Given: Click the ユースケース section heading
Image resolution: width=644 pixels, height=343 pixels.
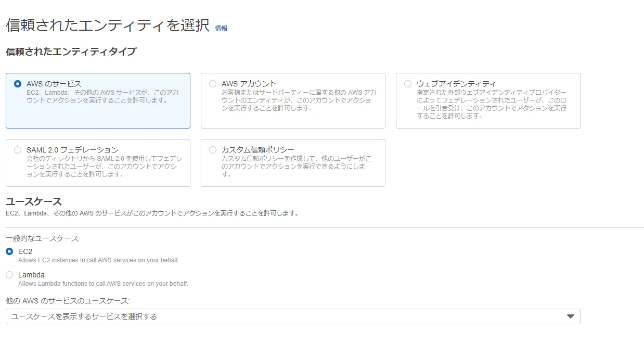Looking at the screenshot, I should pyautogui.click(x=34, y=201).
